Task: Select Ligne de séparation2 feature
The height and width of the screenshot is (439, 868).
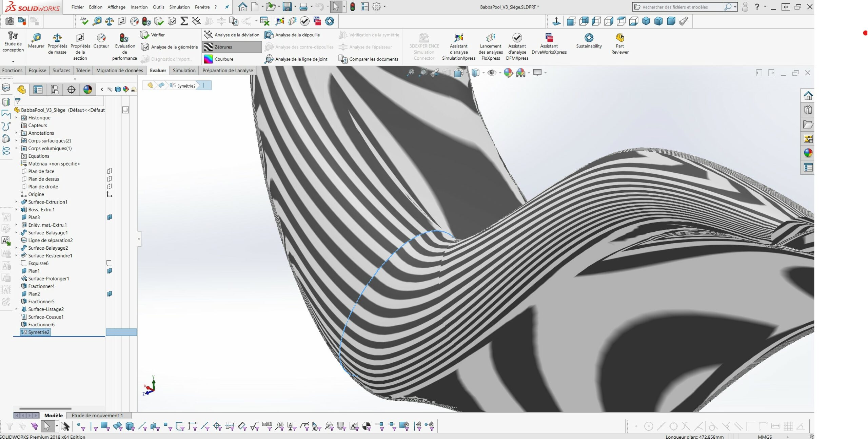Action: [47, 240]
